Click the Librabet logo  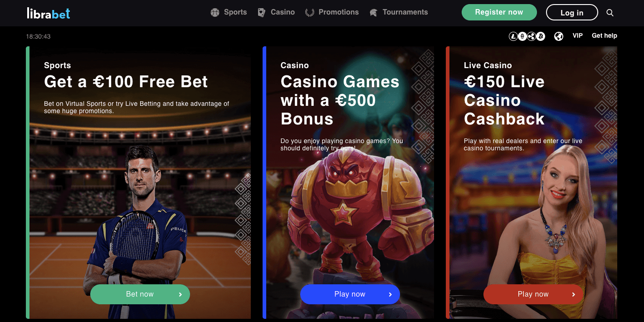tap(49, 13)
